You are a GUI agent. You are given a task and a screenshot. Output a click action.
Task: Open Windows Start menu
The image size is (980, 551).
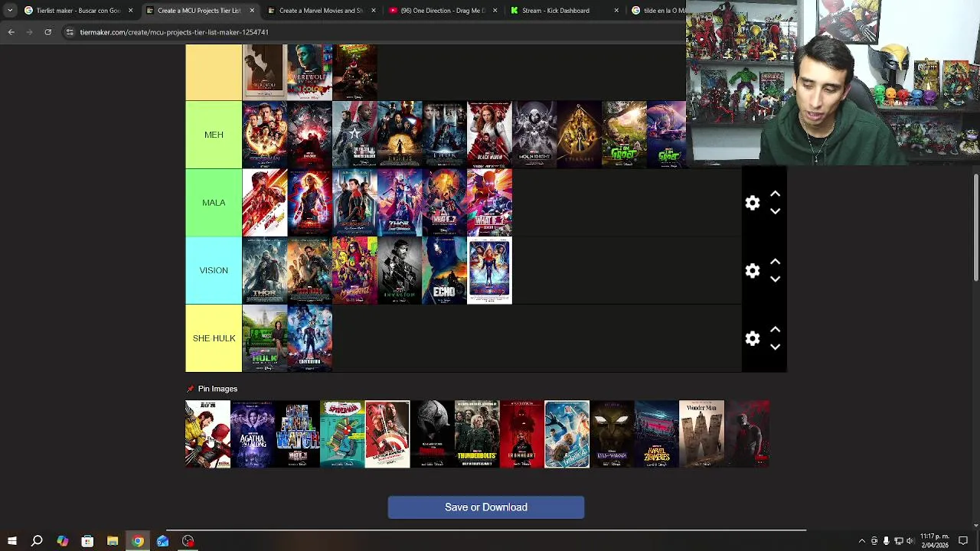(11, 541)
